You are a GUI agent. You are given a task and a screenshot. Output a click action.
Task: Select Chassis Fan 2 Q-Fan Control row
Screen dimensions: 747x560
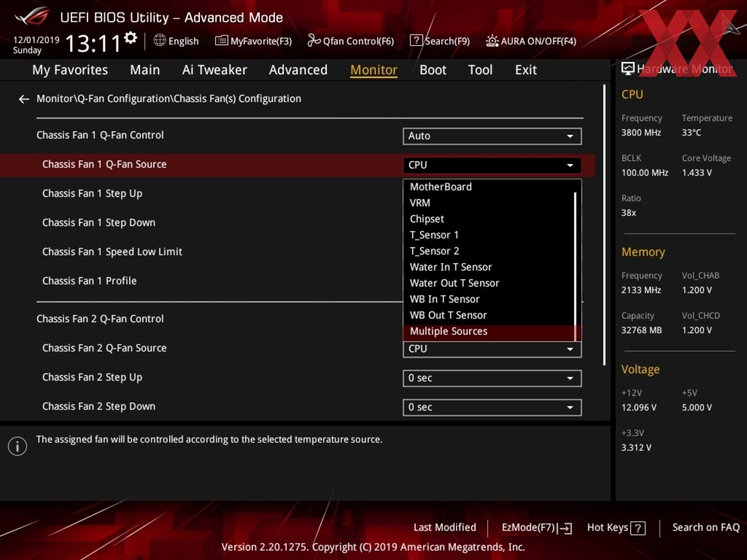coord(100,319)
